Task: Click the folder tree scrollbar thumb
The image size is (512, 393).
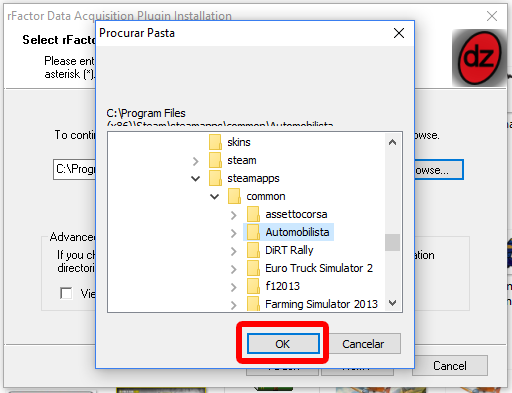Action: 392,242
